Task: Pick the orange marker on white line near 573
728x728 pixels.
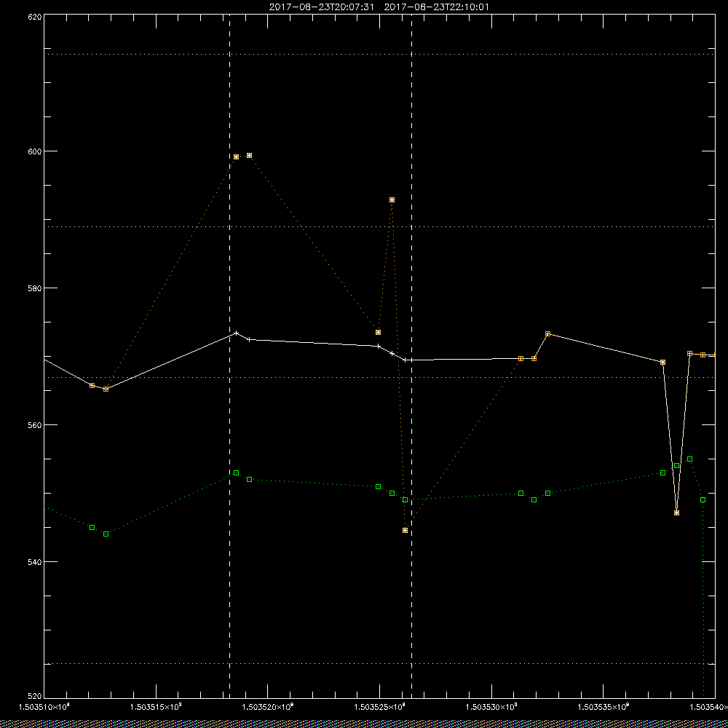Action: (x=548, y=334)
